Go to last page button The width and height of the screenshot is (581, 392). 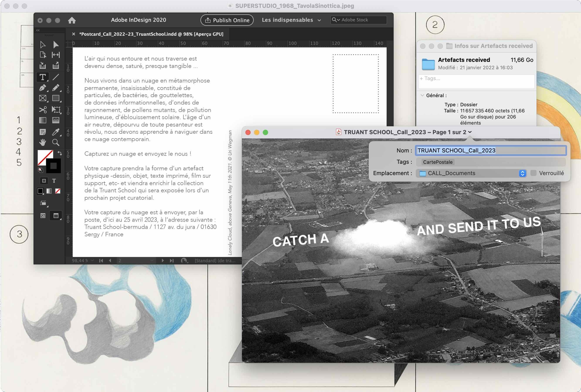172,261
